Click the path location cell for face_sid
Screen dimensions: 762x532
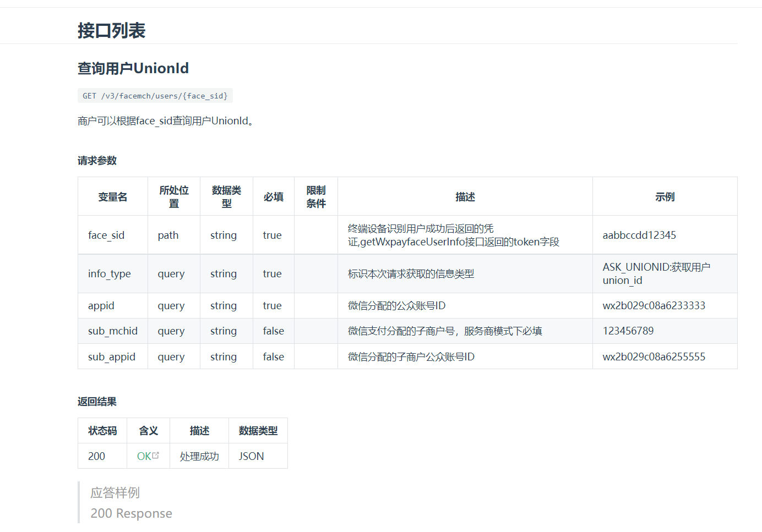click(x=174, y=235)
